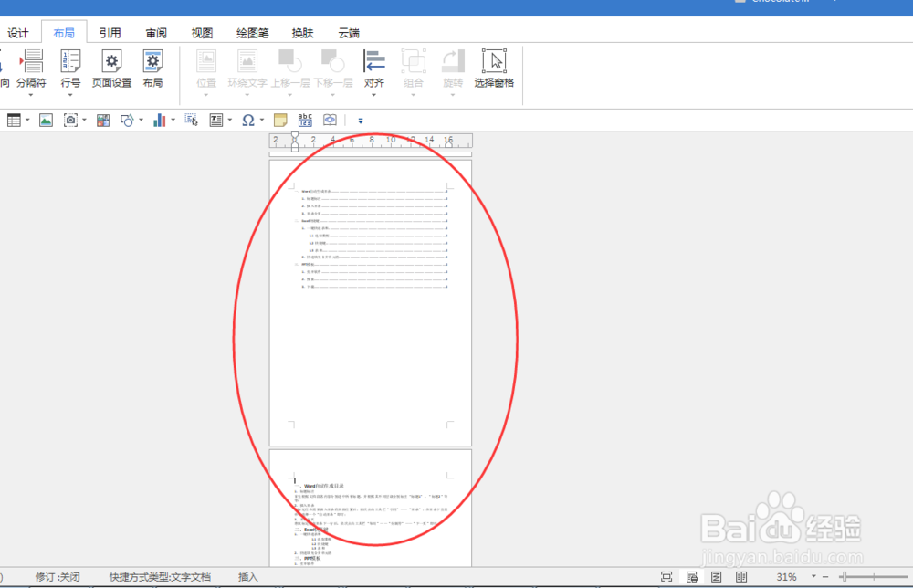Image resolution: width=913 pixels, height=588 pixels.
Task: Click the yellow sticky note icon
Action: click(x=280, y=121)
